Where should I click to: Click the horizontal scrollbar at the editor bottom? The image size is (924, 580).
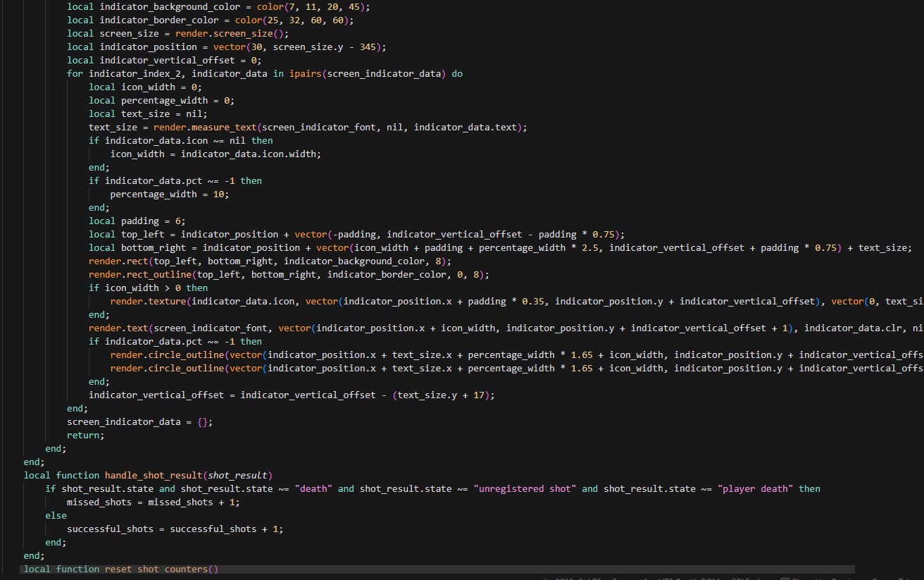[x=437, y=569]
